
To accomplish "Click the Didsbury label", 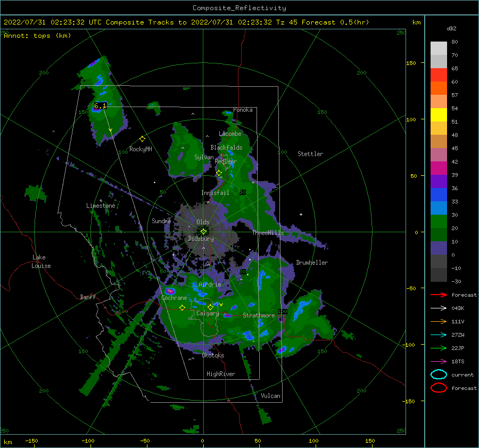I will coord(201,239).
